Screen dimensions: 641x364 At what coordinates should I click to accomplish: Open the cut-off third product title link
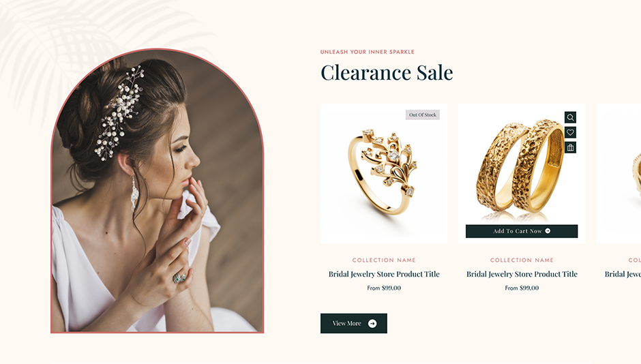click(623, 274)
